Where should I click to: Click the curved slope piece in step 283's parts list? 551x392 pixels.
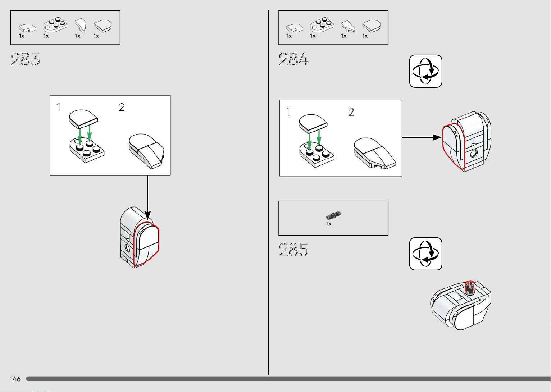[x=27, y=28]
